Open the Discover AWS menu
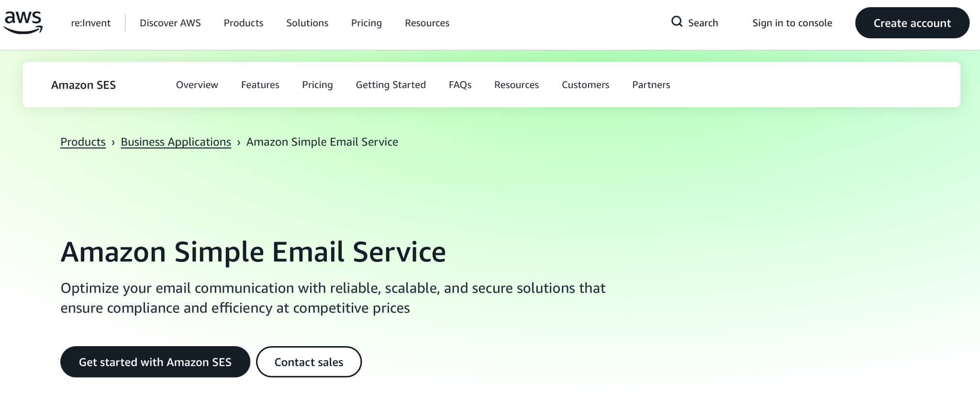The image size is (980, 395). [170, 23]
